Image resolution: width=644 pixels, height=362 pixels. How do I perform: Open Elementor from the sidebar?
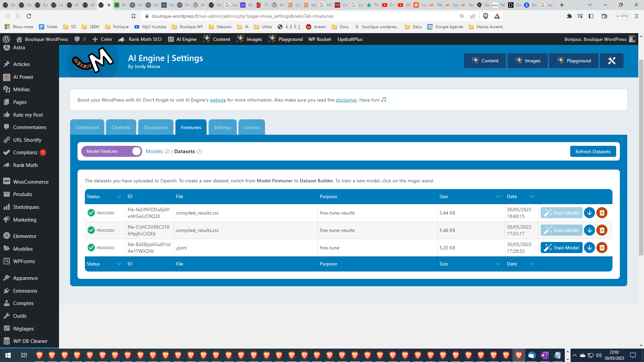(x=24, y=236)
